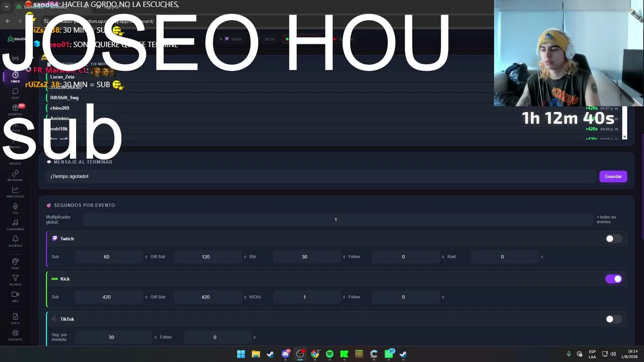The width and height of the screenshot is (644, 362).
Task: Click the history list scroll-down arrow
Action: (625, 137)
